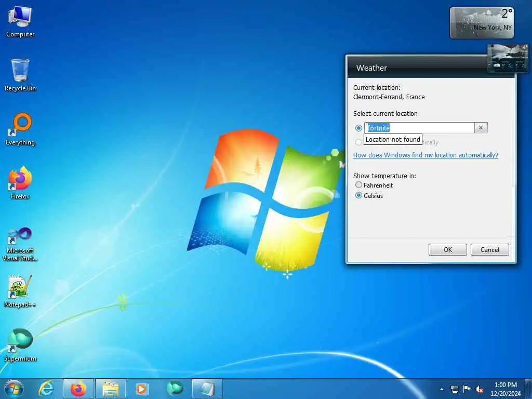Click the Show desktop strip

pos(528,389)
